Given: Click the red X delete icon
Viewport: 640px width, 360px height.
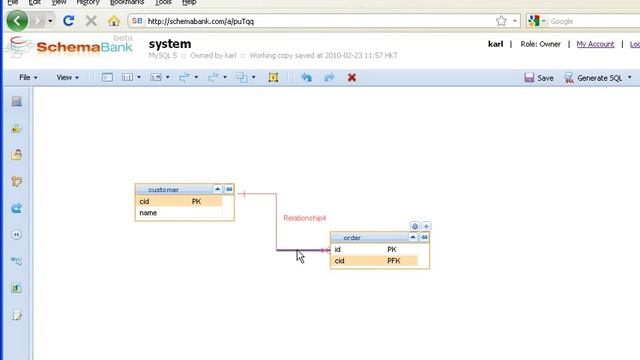Looking at the screenshot, I should (352, 77).
